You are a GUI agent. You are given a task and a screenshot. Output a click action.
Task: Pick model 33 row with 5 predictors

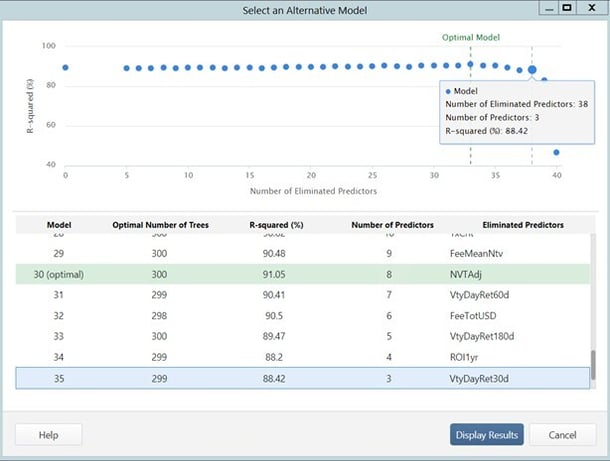pyautogui.click(x=300, y=337)
